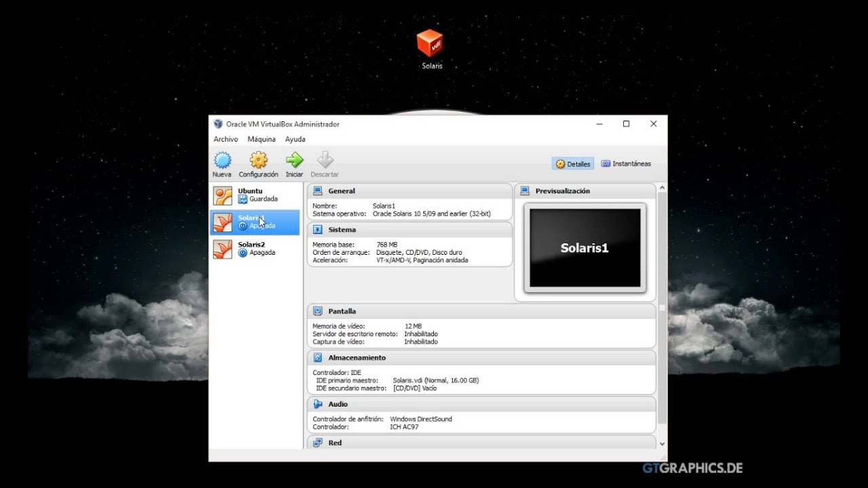Select the Ubuntu virtual machine
This screenshot has height=488, width=868.
pos(254,196)
